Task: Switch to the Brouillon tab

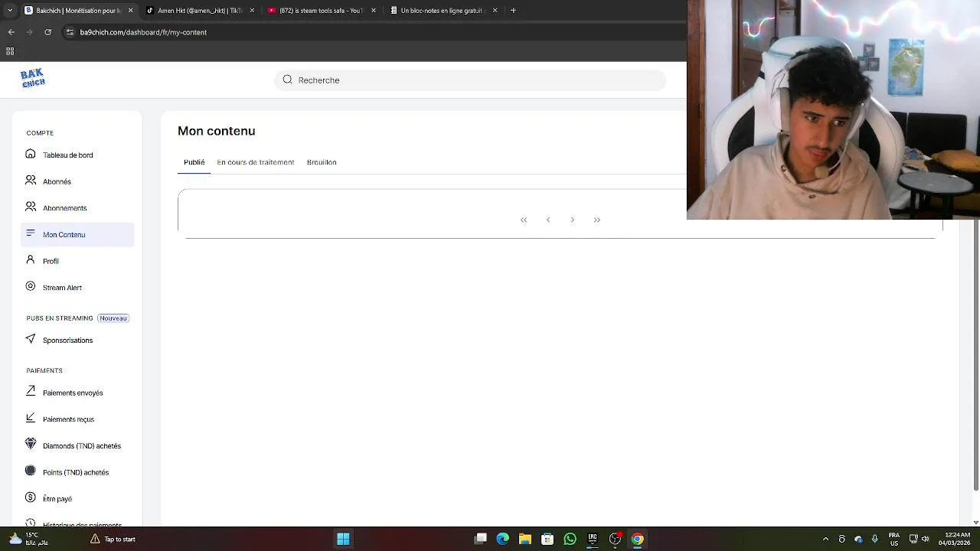Action: [x=322, y=162]
